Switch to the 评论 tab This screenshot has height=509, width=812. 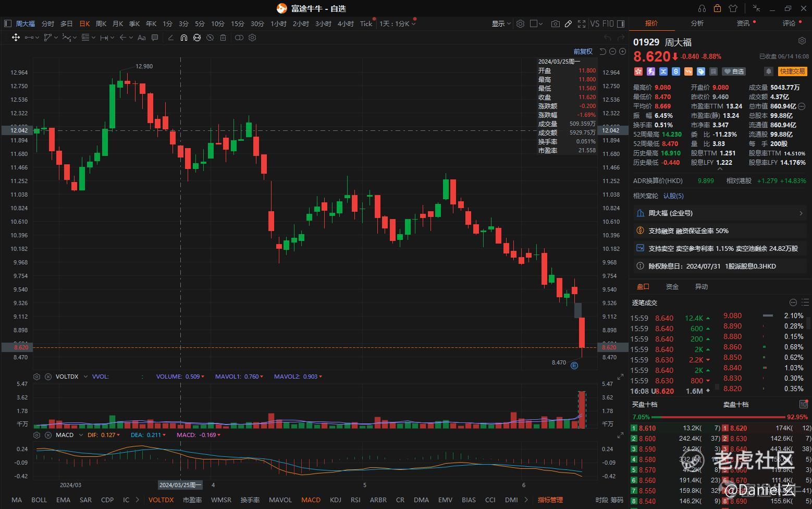789,23
